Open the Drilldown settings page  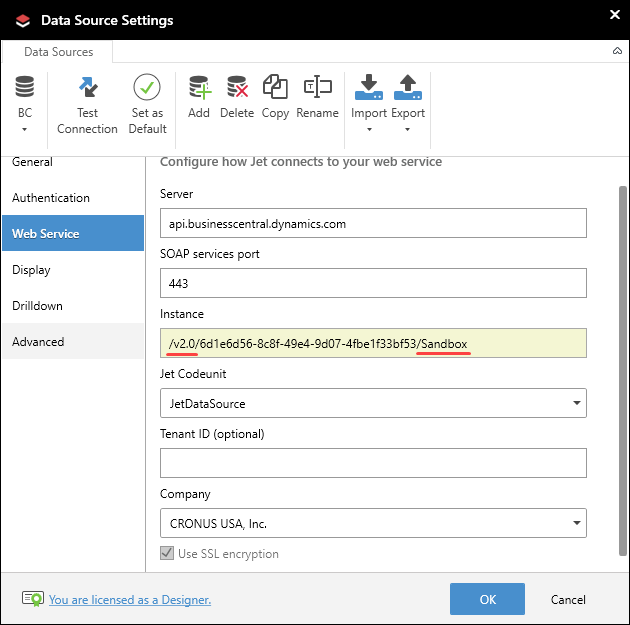click(x=73, y=305)
